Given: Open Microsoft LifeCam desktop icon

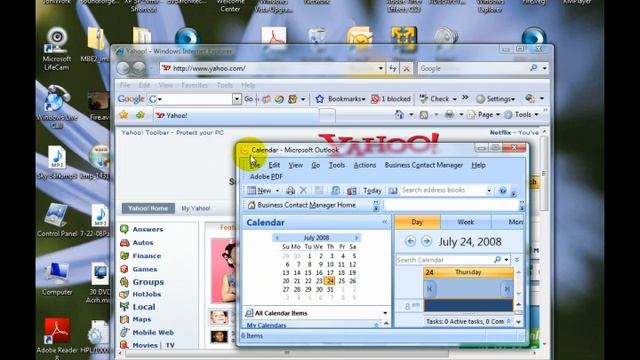Looking at the screenshot, I should (57, 49).
